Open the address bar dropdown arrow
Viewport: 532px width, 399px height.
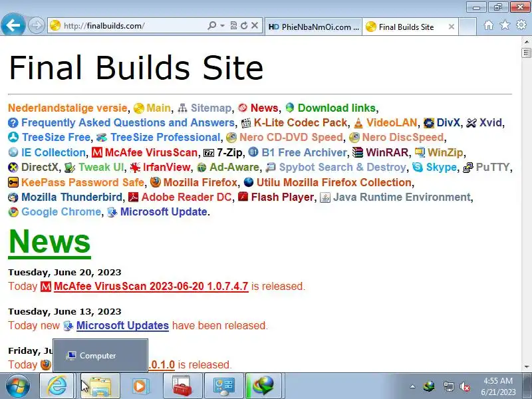pos(222,25)
